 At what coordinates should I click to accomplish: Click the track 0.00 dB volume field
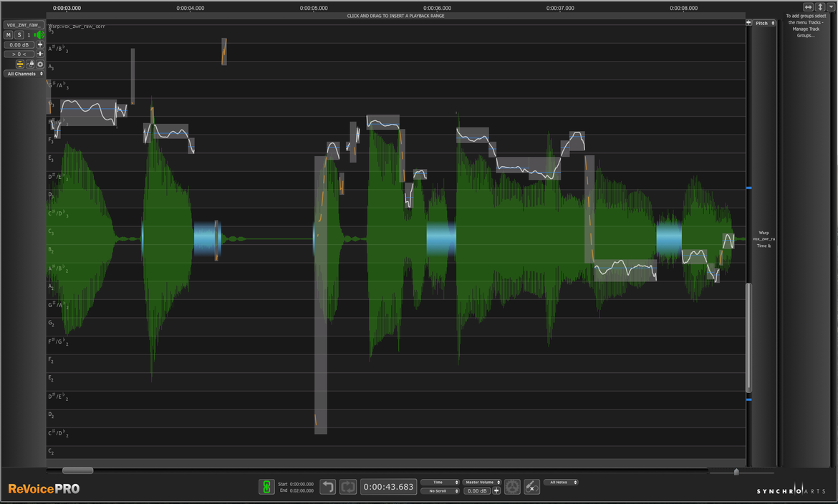click(19, 45)
